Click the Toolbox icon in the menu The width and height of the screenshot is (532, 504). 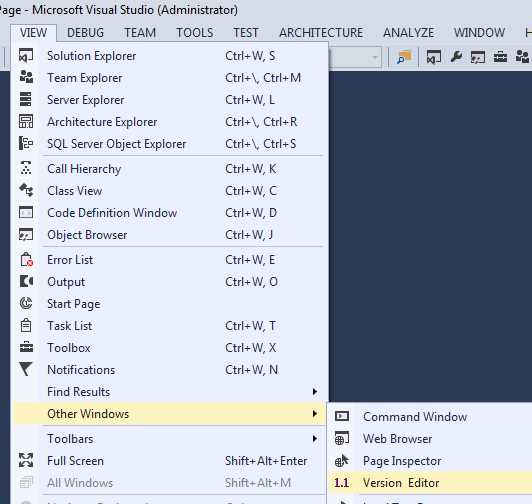(x=26, y=347)
